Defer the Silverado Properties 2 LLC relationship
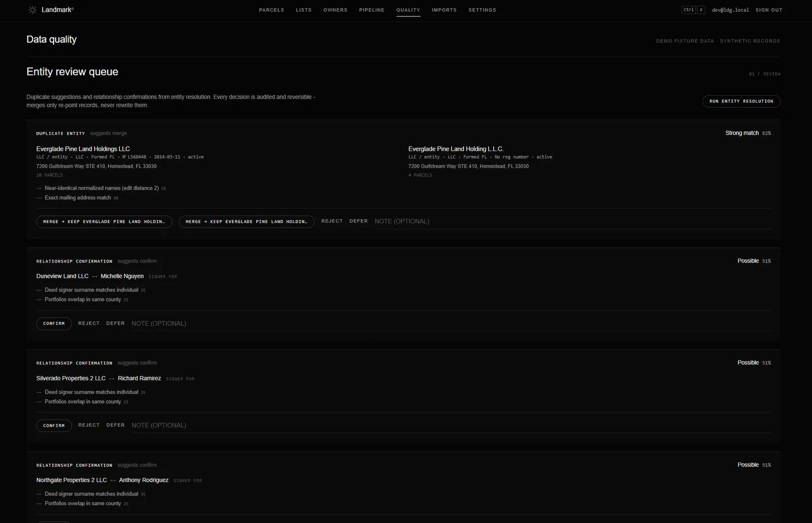The height and width of the screenshot is (523, 812). [116, 426]
